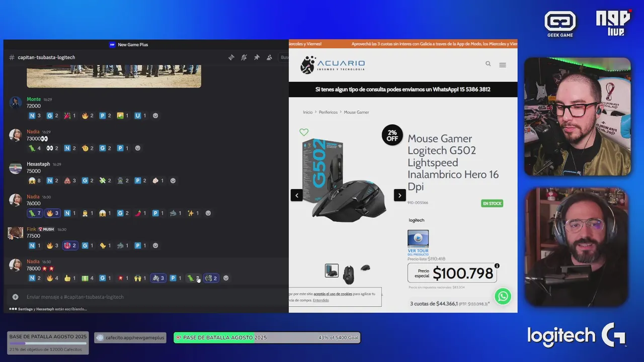Select third product thumbnail mouse side view
This screenshot has width=644, height=362.
pos(366,268)
